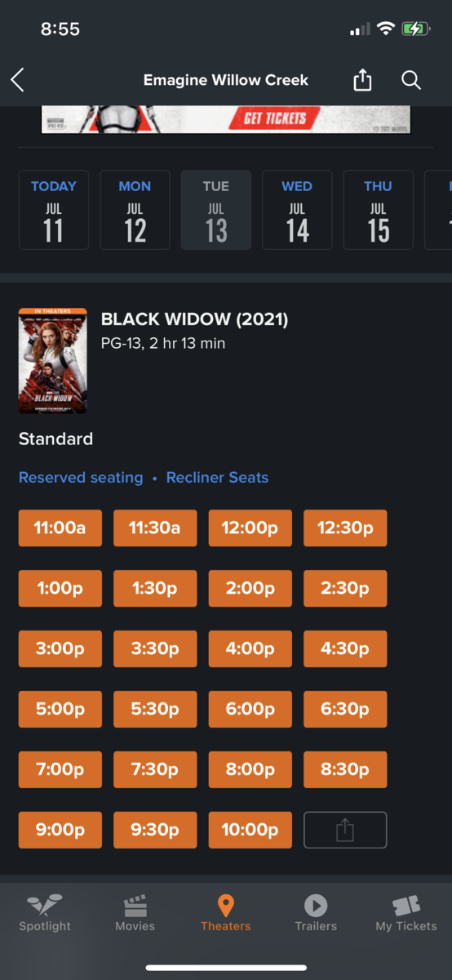
Task: Open the search magnifier icon
Action: (411, 80)
